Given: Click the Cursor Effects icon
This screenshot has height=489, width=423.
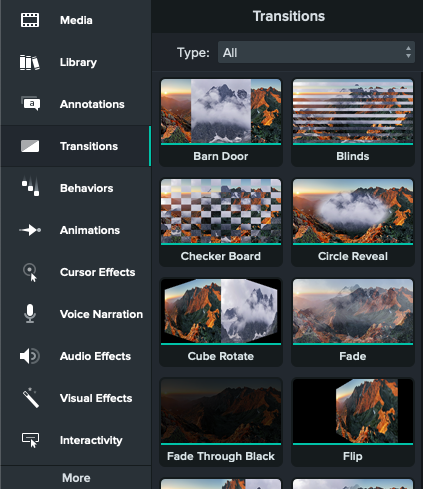Looking at the screenshot, I should [x=30, y=272].
